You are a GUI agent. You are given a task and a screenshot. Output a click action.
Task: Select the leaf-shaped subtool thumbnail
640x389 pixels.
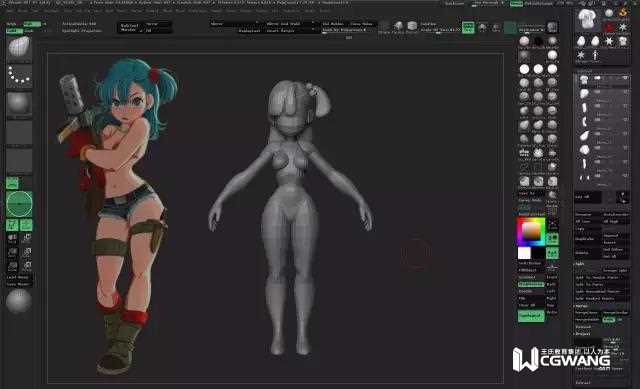tap(584, 136)
